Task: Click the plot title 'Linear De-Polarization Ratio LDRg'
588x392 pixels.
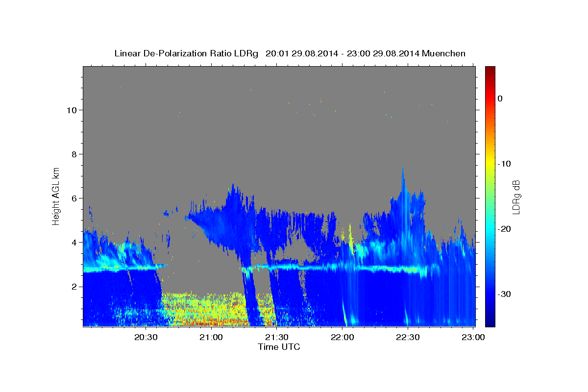Action: tap(186, 53)
